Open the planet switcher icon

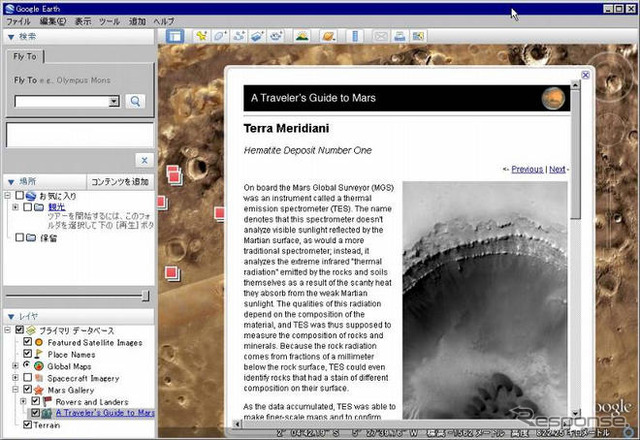(x=328, y=36)
